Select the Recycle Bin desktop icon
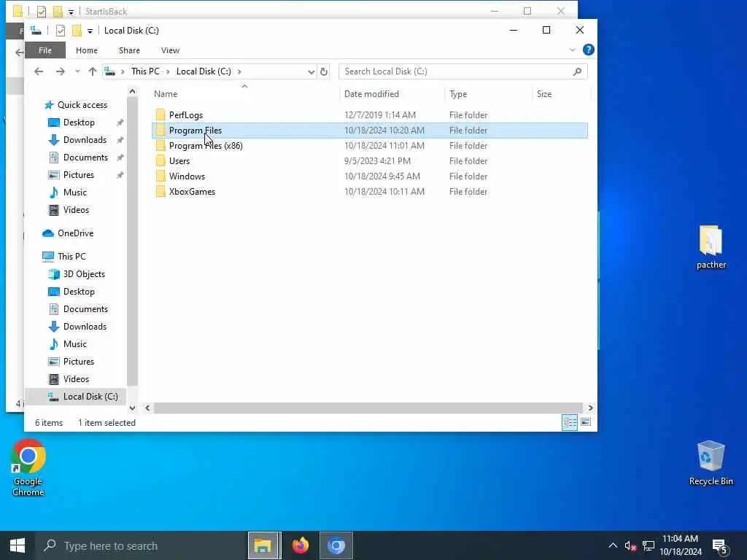747x560 pixels. tap(711, 463)
